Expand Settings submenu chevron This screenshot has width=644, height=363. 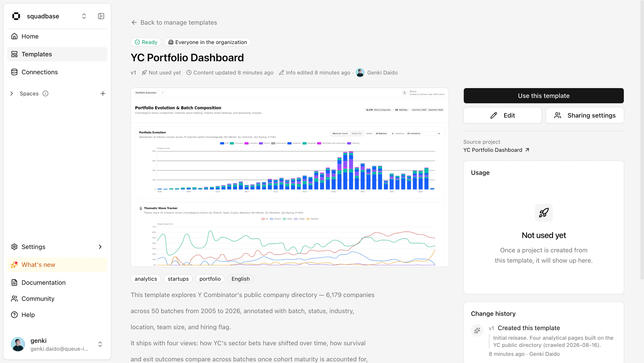100,247
